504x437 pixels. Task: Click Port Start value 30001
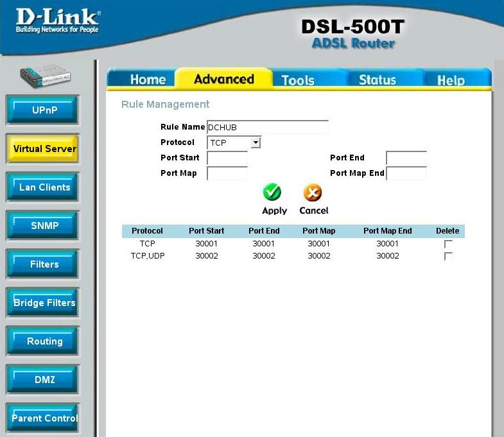coord(206,244)
